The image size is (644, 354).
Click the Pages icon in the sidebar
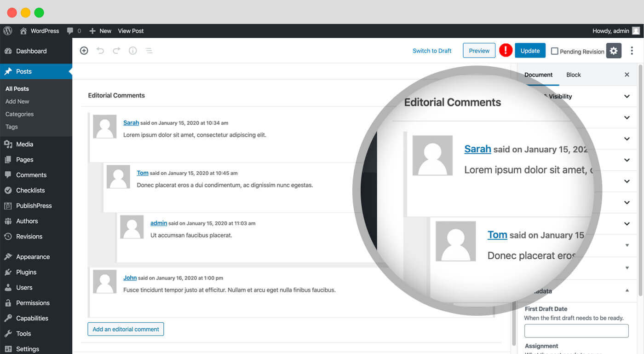(x=8, y=160)
